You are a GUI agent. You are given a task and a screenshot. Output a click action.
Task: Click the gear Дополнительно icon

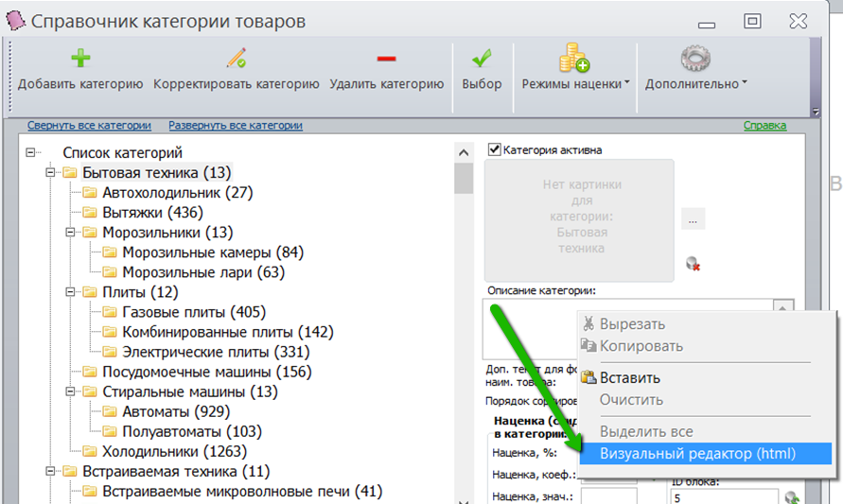695,58
